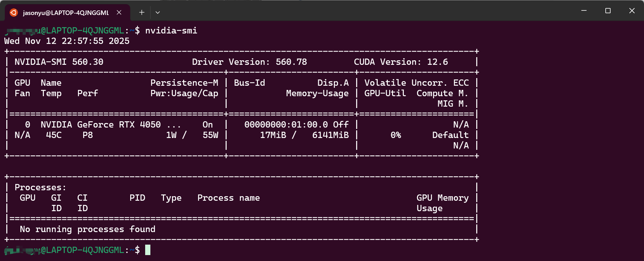The image size is (644, 261).
Task: Click the Memory-Usage header
Action: 317,93
